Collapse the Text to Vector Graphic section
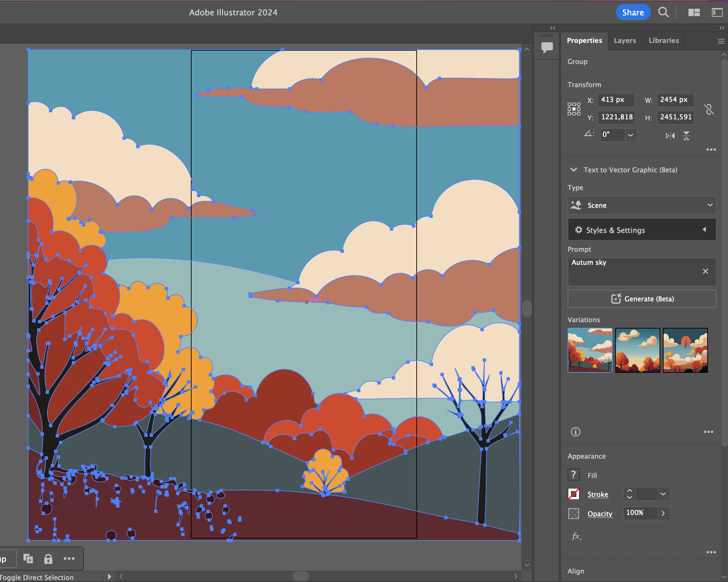The height and width of the screenshot is (582, 728). pyautogui.click(x=573, y=170)
